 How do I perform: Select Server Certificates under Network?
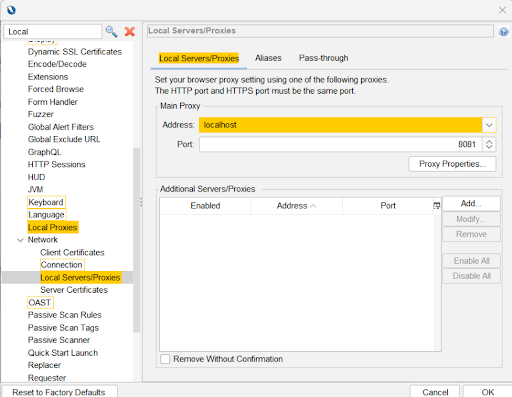point(74,290)
